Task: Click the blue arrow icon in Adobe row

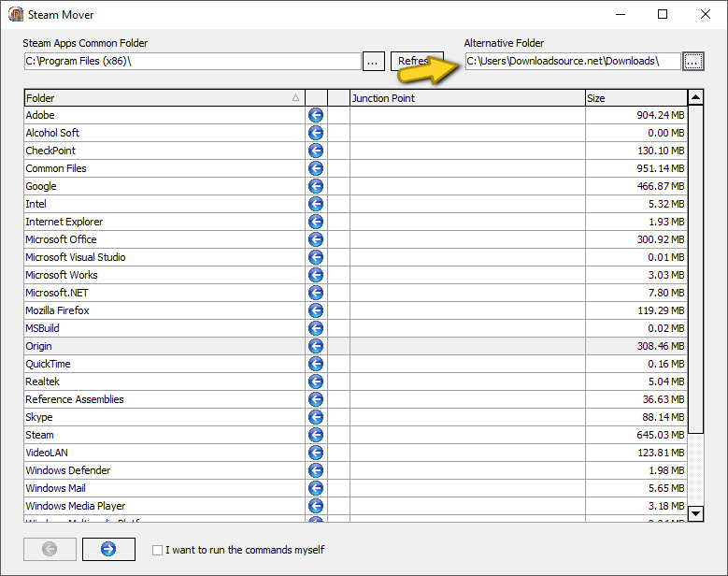Action: coord(316,115)
